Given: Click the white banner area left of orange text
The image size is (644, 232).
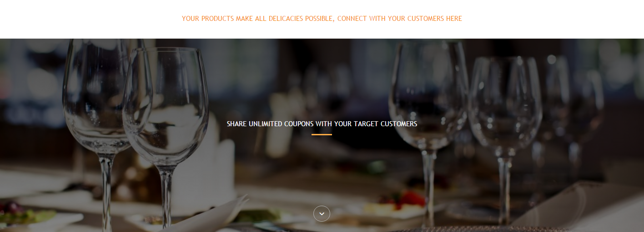Looking at the screenshot, I should point(91,19).
